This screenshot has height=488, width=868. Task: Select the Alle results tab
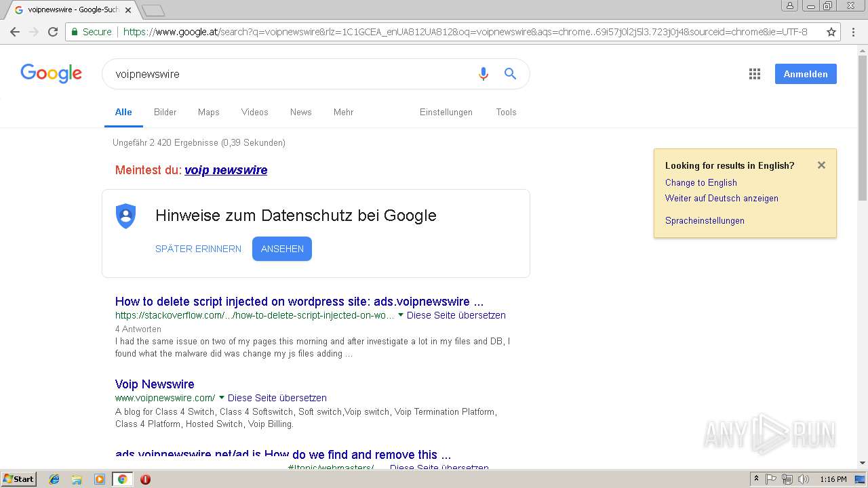coord(123,112)
